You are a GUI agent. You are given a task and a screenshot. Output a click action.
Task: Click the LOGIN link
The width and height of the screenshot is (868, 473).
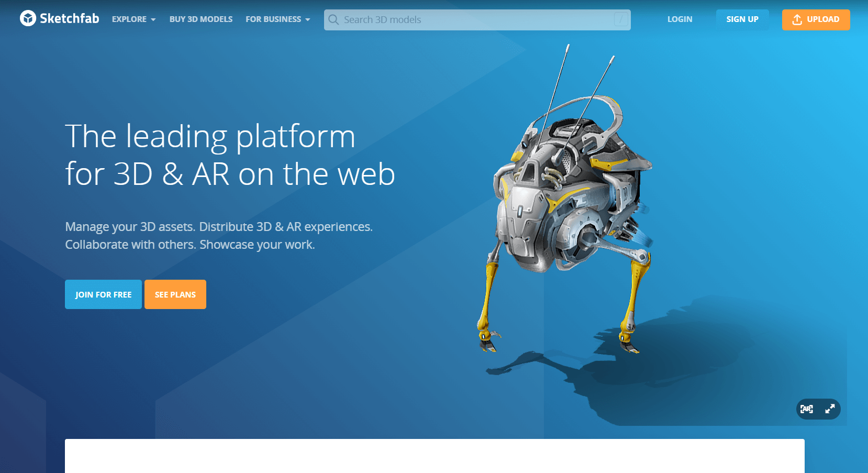click(x=680, y=19)
